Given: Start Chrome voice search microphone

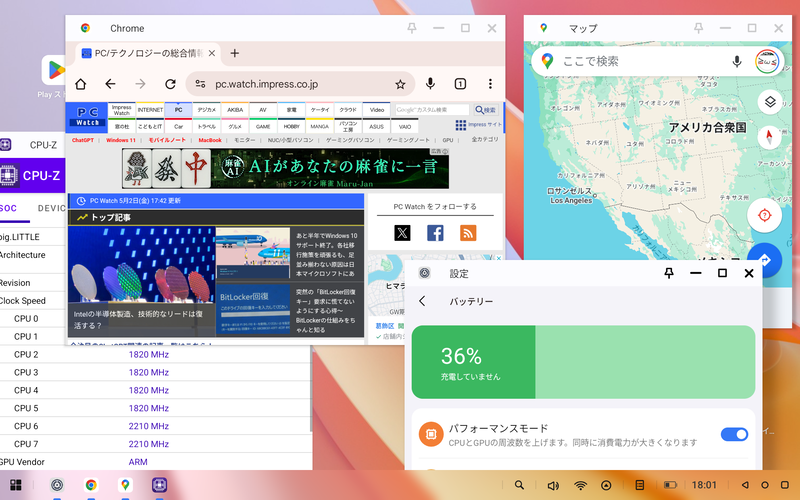Looking at the screenshot, I should point(431,84).
